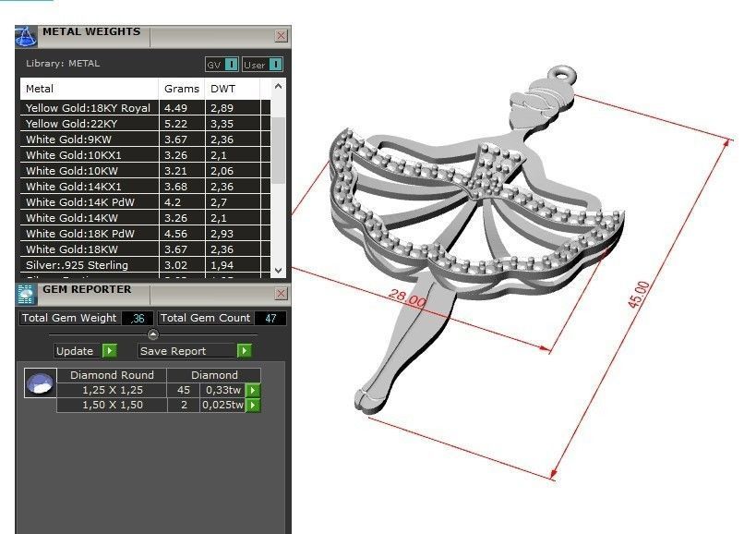Image resolution: width=756 pixels, height=534 pixels.
Task: Click the 3,35 DWT value
Action: (222, 124)
